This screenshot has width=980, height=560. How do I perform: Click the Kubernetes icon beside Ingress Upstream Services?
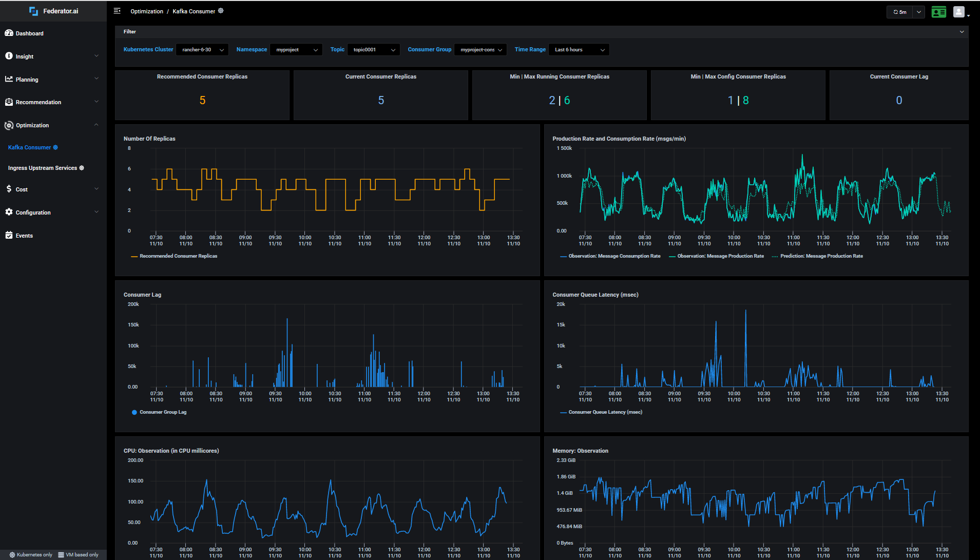click(82, 168)
